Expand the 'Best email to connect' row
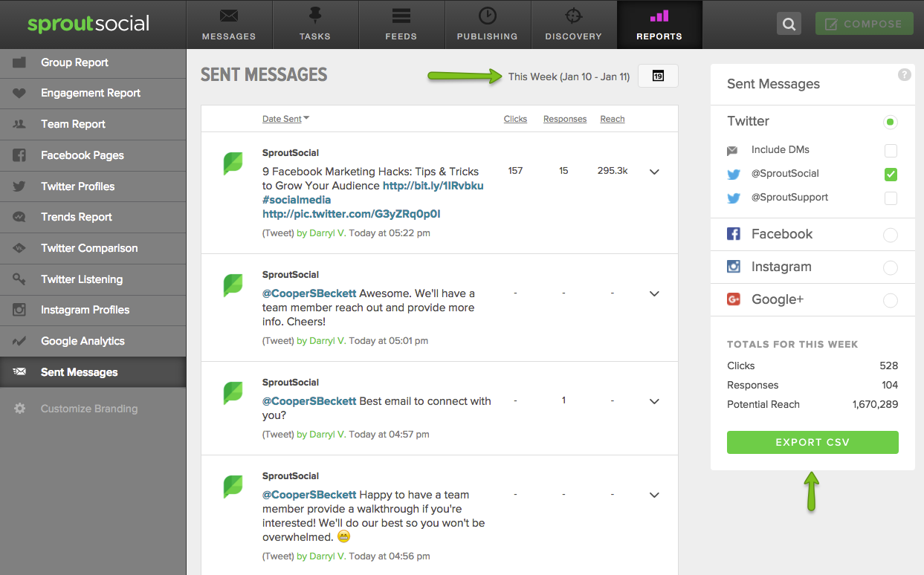This screenshot has height=575, width=924. coord(654,401)
